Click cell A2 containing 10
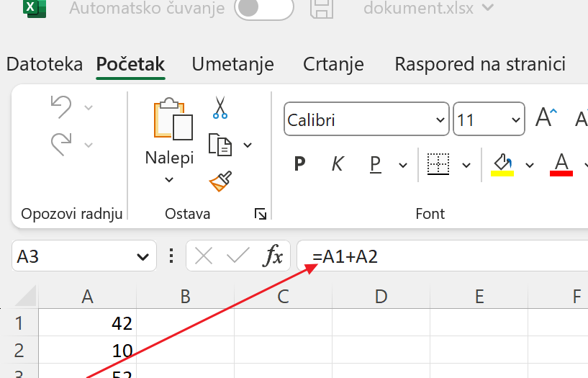This screenshot has height=378, width=588. [x=87, y=350]
